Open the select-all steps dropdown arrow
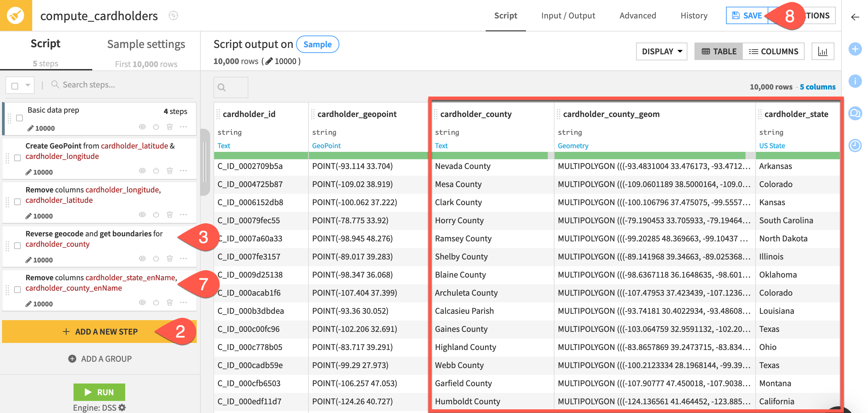This screenshot has height=413, width=868. pyautogui.click(x=28, y=85)
